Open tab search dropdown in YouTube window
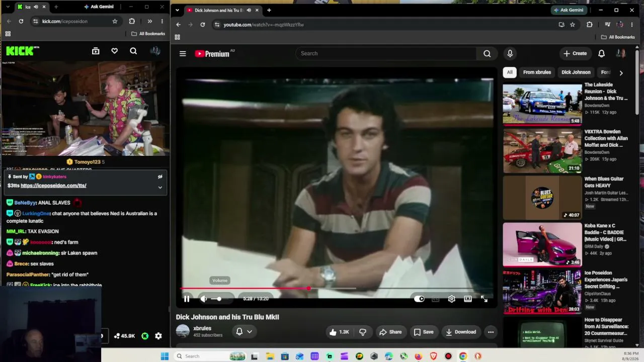 [x=177, y=10]
